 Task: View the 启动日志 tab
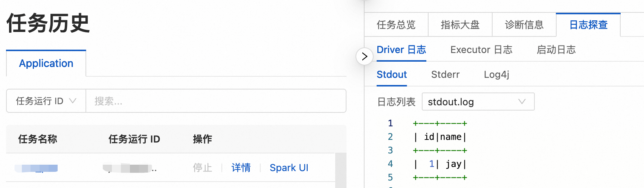pos(556,50)
